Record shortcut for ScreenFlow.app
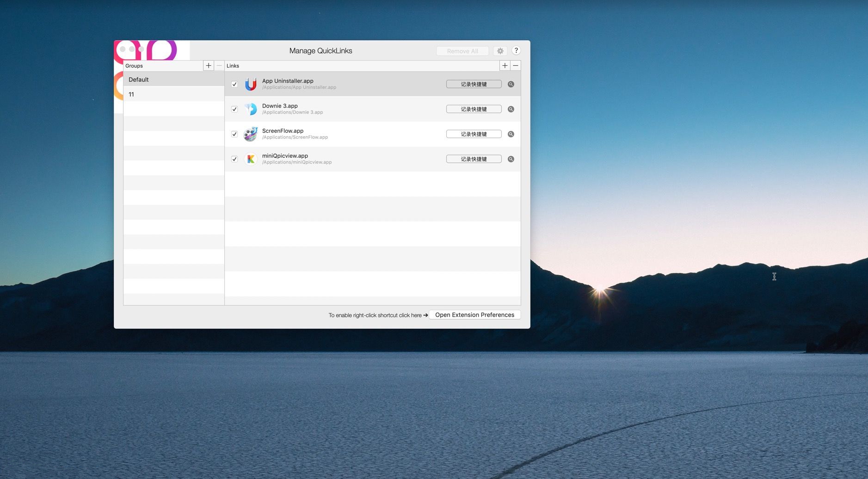 click(474, 134)
